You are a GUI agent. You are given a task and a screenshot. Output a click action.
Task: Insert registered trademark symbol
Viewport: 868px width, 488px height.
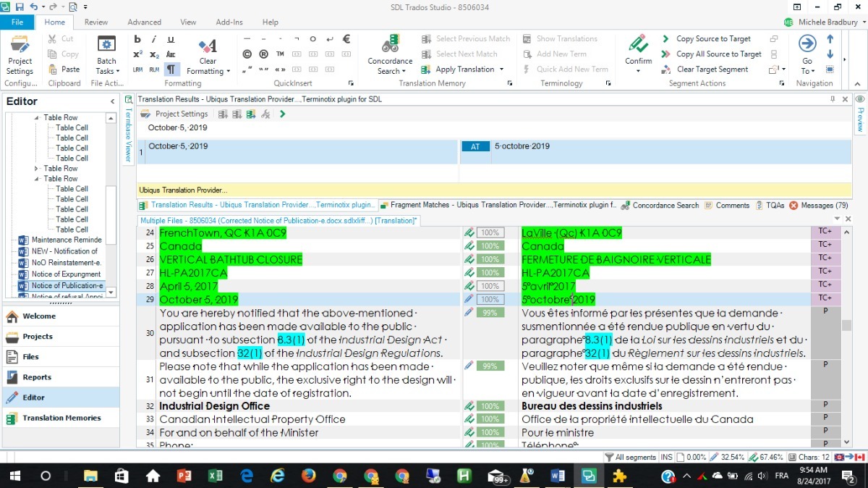[263, 54]
